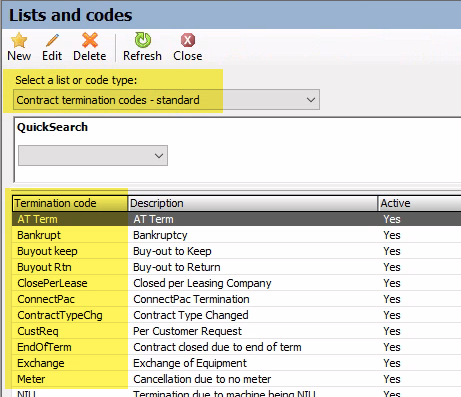Image resolution: width=461 pixels, height=397 pixels.
Task: Select the Exchange termination code
Action: pyautogui.click(x=41, y=363)
